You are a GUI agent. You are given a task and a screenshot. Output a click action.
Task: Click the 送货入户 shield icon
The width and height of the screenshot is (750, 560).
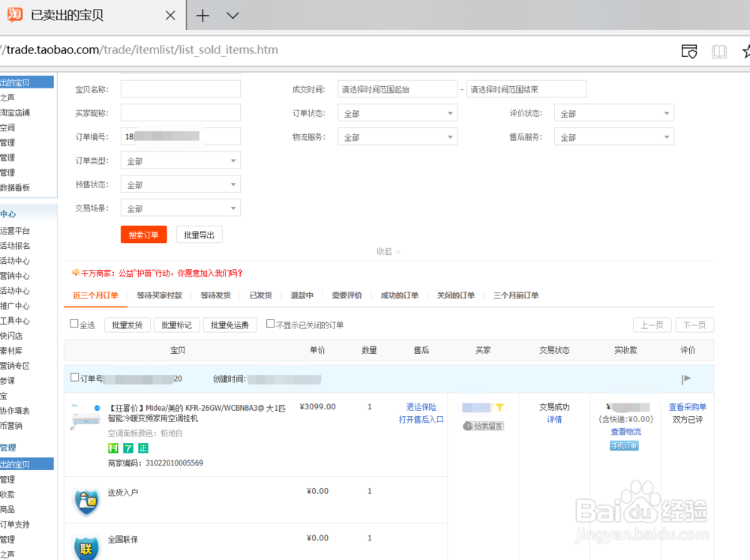pyautogui.click(x=86, y=502)
